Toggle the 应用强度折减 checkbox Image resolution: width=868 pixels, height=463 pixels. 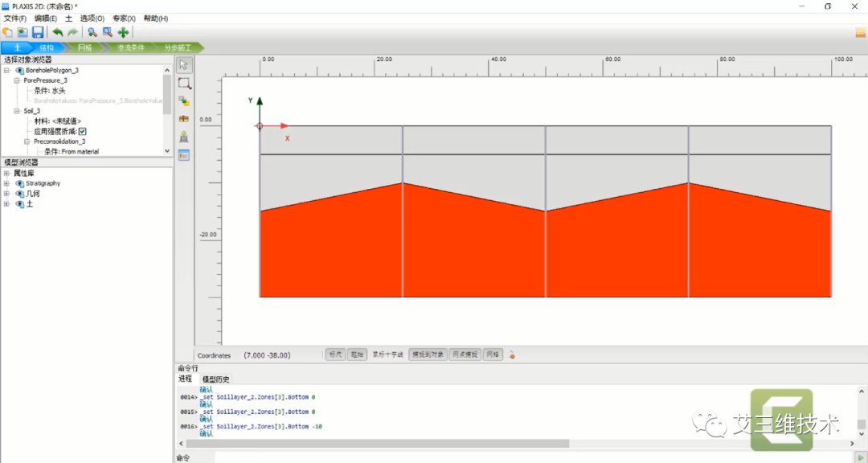[82, 131]
